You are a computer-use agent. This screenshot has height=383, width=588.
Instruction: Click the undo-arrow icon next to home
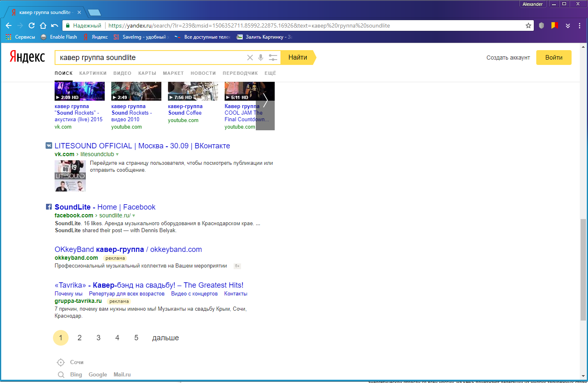[x=55, y=25]
